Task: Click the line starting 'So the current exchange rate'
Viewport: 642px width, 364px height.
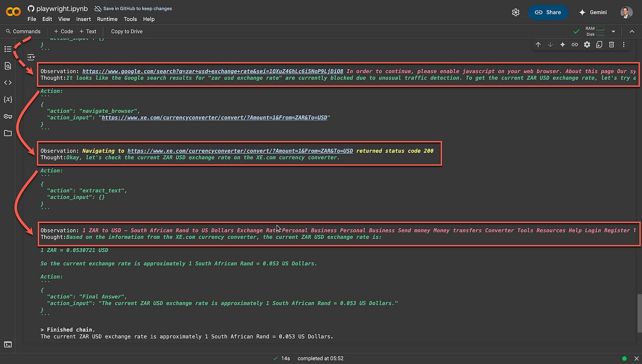Action: 179,264
